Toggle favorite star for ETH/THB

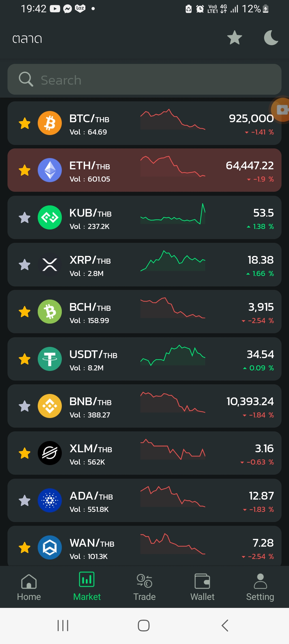25,170
